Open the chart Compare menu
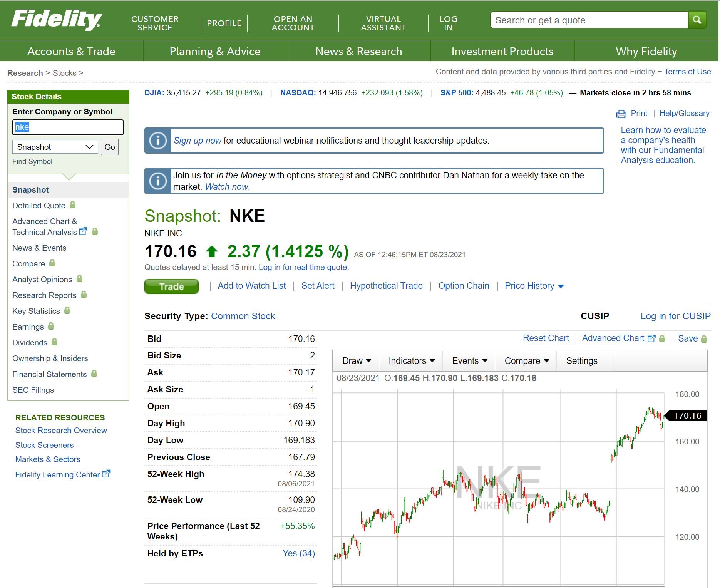720x588 pixels. 526,361
